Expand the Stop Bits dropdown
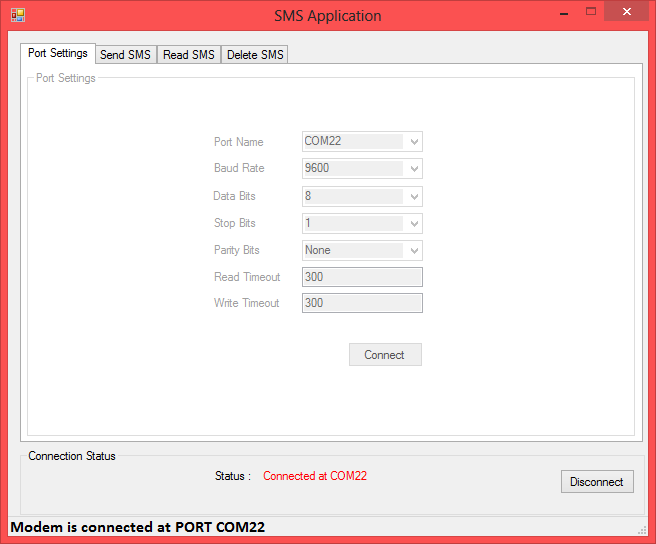656x544 pixels. (x=362, y=223)
